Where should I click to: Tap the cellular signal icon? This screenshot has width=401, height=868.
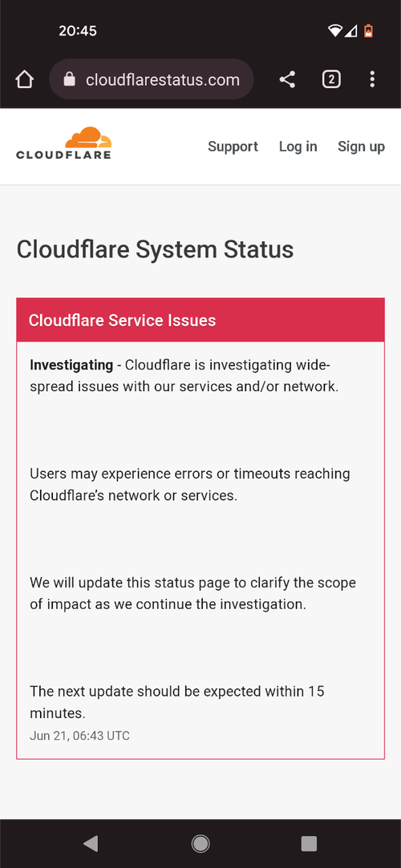[350, 31]
